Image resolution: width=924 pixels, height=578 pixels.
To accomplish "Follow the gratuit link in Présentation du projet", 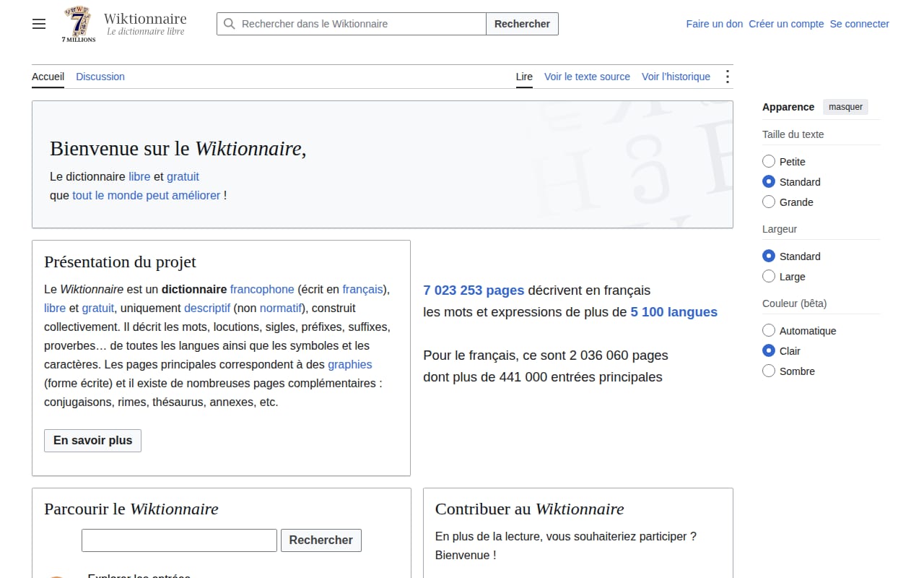I will [x=98, y=308].
